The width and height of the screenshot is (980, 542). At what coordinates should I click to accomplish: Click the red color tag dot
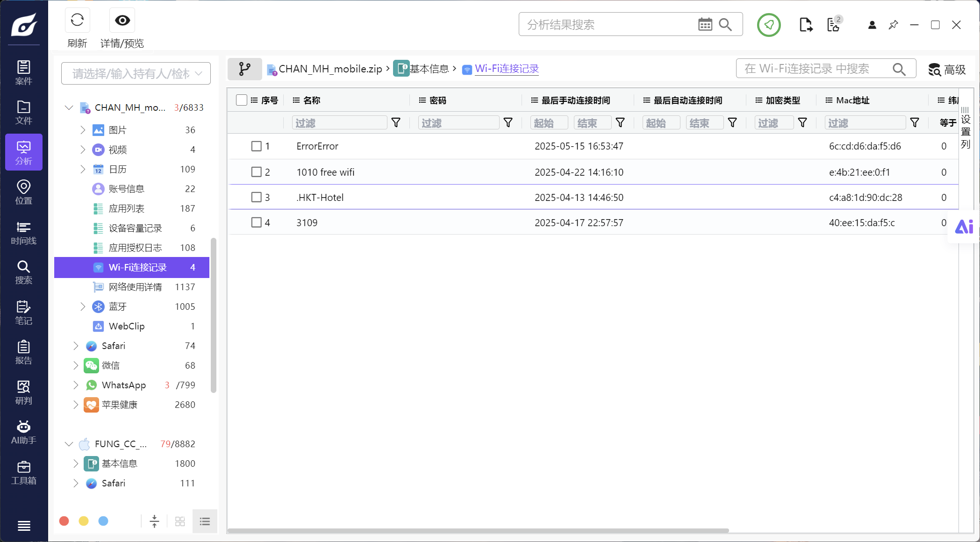pos(64,521)
